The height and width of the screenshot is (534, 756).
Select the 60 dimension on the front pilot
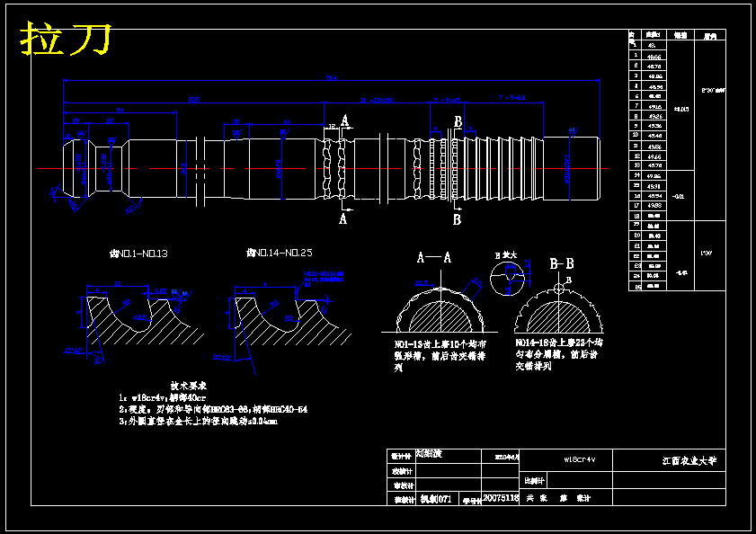(x=287, y=121)
